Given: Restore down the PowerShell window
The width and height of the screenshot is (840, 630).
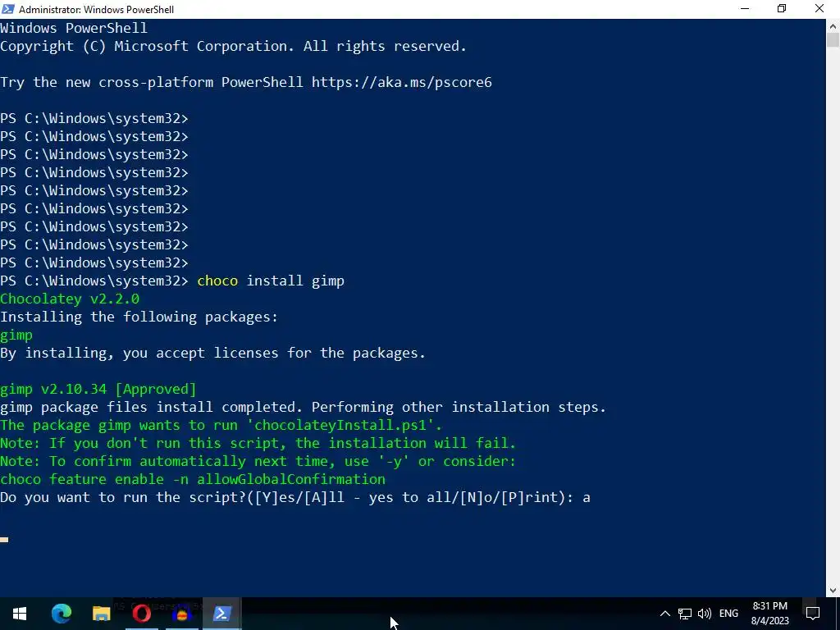Looking at the screenshot, I should (782, 9).
